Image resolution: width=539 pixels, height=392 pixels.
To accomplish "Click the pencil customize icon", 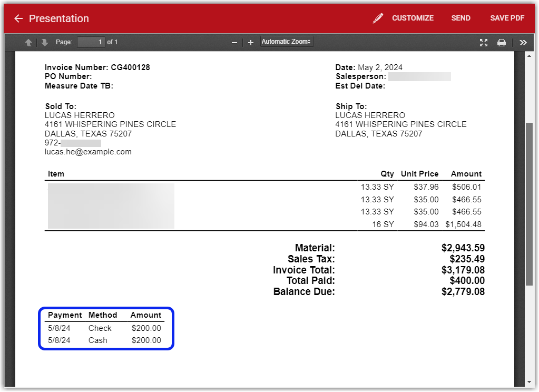I will [x=378, y=18].
